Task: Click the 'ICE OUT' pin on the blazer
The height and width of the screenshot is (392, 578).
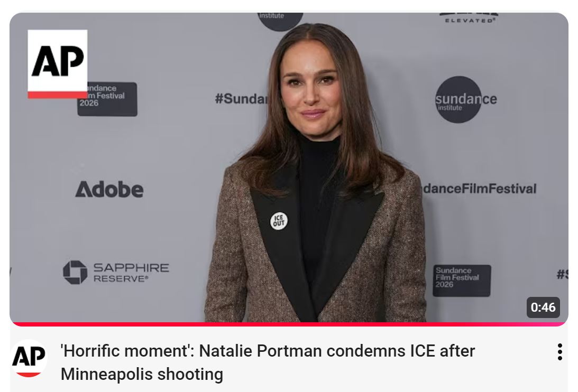Action: point(279,221)
